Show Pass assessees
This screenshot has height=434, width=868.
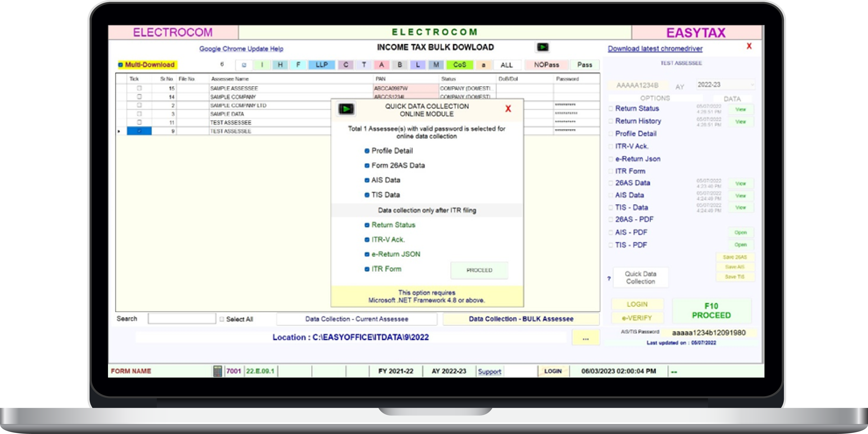pos(585,65)
